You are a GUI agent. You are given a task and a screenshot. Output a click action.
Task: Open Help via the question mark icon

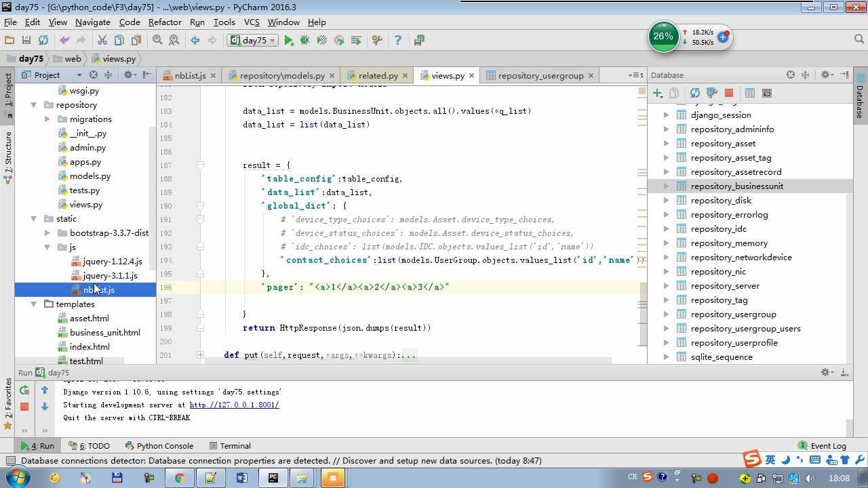tap(398, 41)
